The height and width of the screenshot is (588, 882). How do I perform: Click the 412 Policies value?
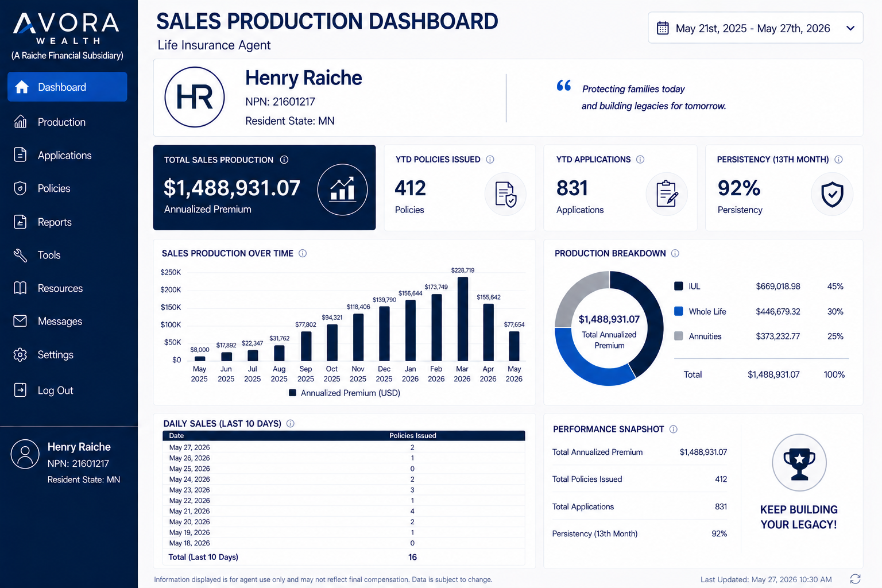(x=410, y=188)
